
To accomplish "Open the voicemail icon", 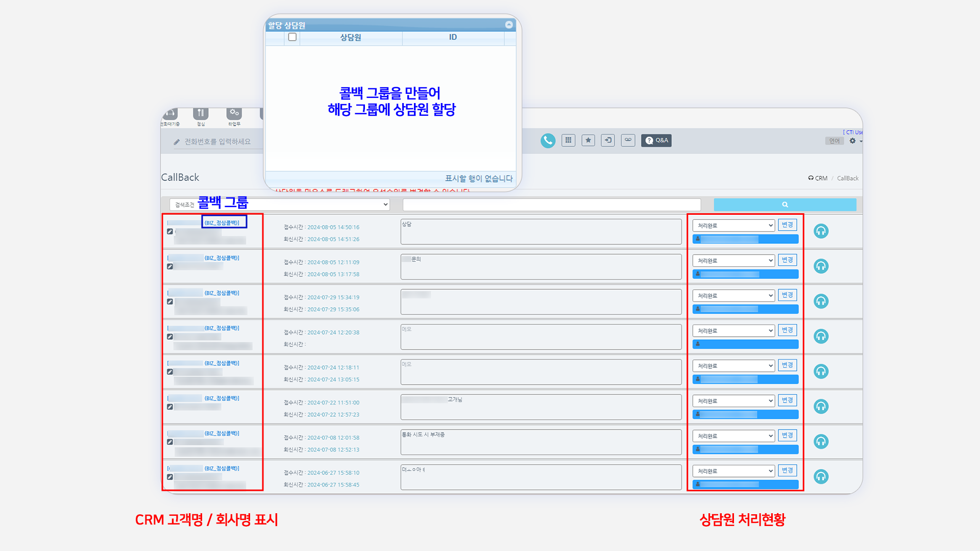I will (x=628, y=140).
